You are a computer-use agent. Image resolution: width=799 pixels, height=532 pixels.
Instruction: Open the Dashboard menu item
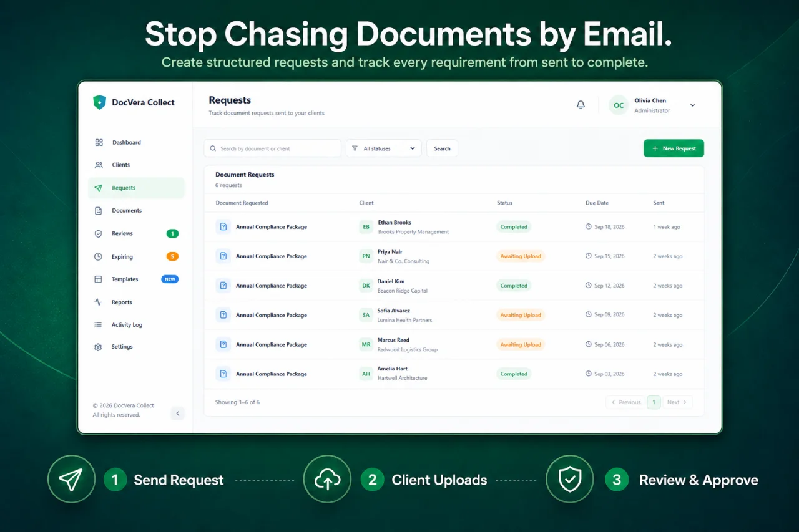point(137,142)
